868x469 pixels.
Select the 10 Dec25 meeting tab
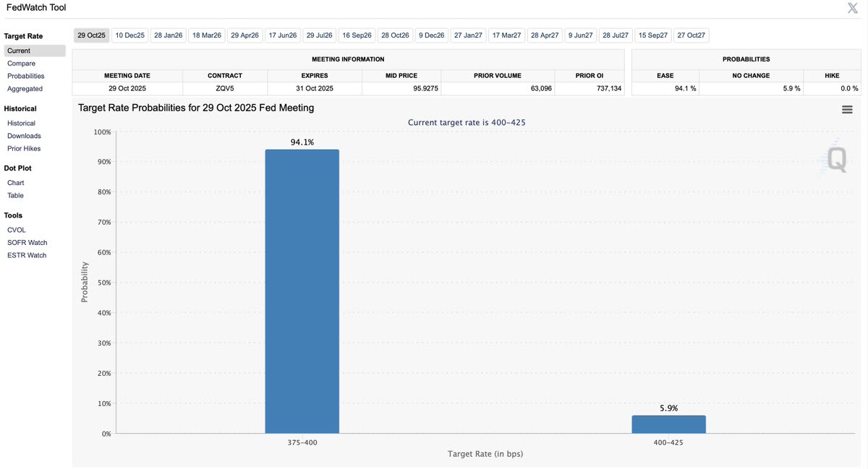click(x=129, y=34)
